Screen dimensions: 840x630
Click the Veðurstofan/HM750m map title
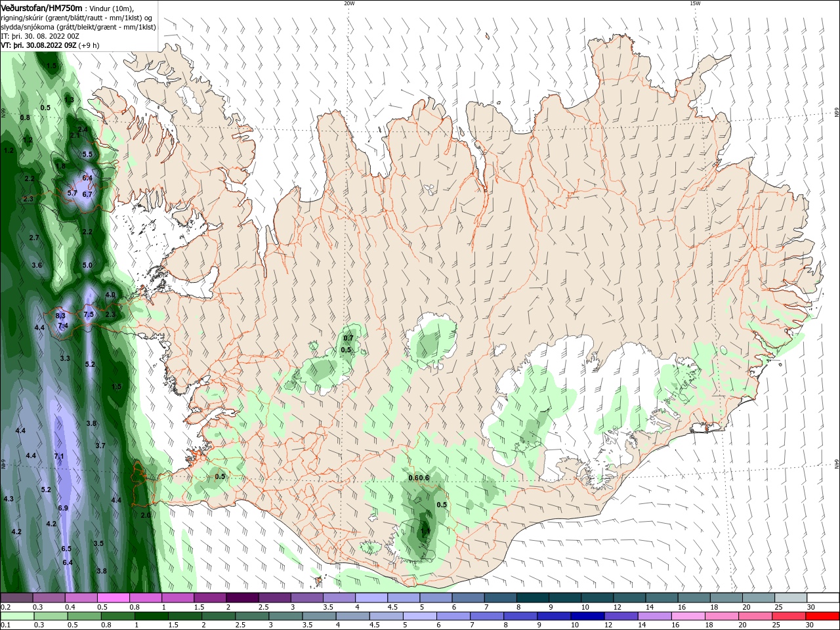[42, 8]
